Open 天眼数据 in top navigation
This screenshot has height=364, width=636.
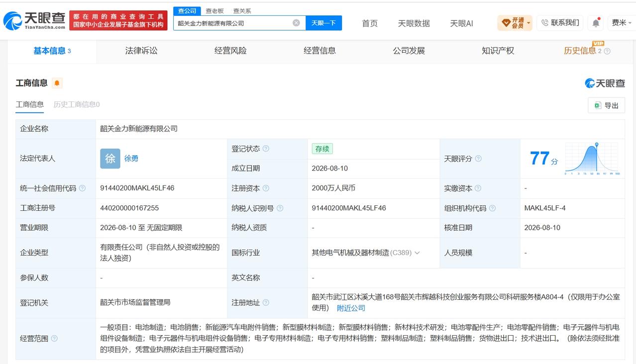(x=414, y=23)
